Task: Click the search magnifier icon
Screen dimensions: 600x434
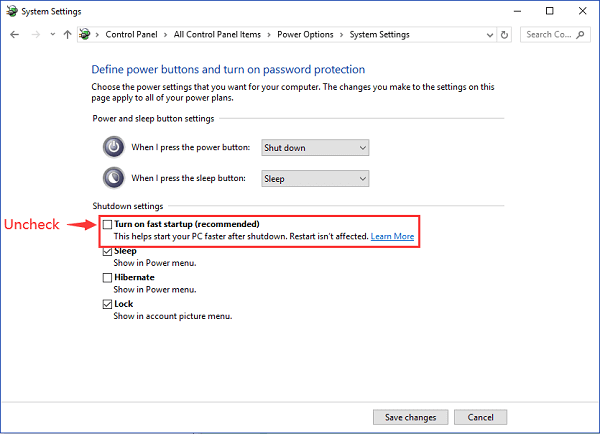Action: point(580,35)
